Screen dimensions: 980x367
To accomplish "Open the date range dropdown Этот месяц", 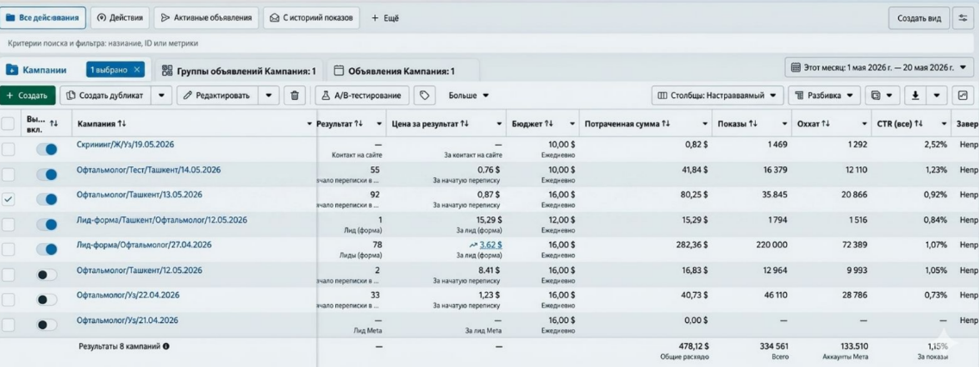I will tap(879, 67).
